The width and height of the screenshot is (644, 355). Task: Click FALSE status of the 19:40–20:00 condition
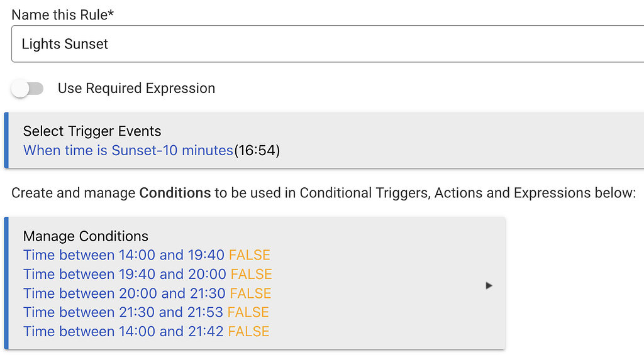pyautogui.click(x=252, y=274)
